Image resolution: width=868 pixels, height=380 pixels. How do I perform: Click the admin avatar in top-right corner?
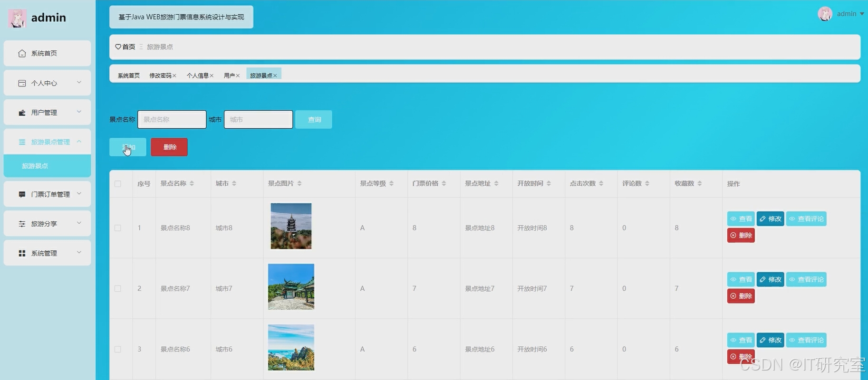coord(825,14)
